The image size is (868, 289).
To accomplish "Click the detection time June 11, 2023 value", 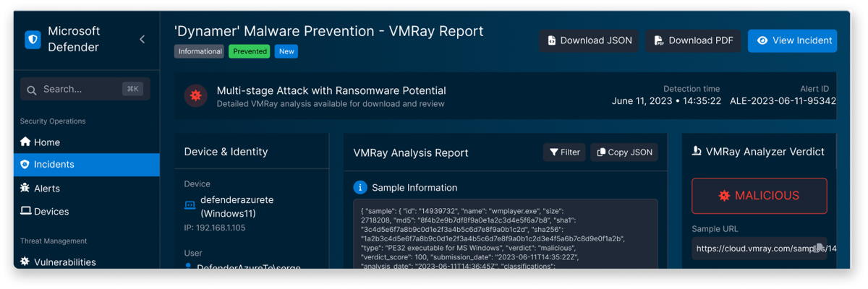I will 666,101.
